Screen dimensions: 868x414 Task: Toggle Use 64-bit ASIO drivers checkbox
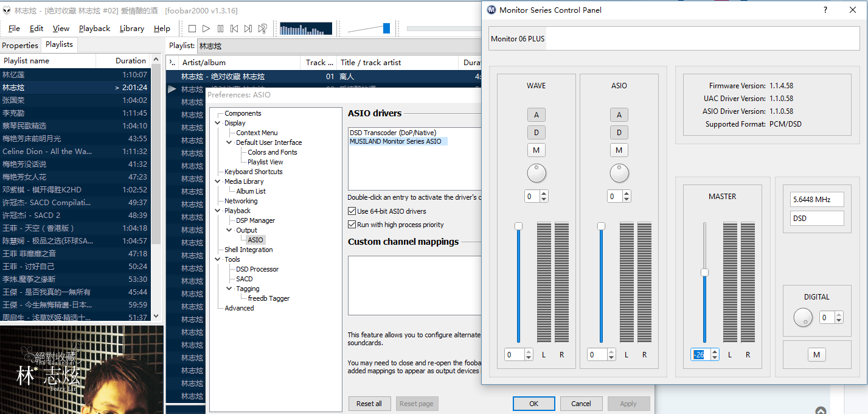click(x=352, y=211)
